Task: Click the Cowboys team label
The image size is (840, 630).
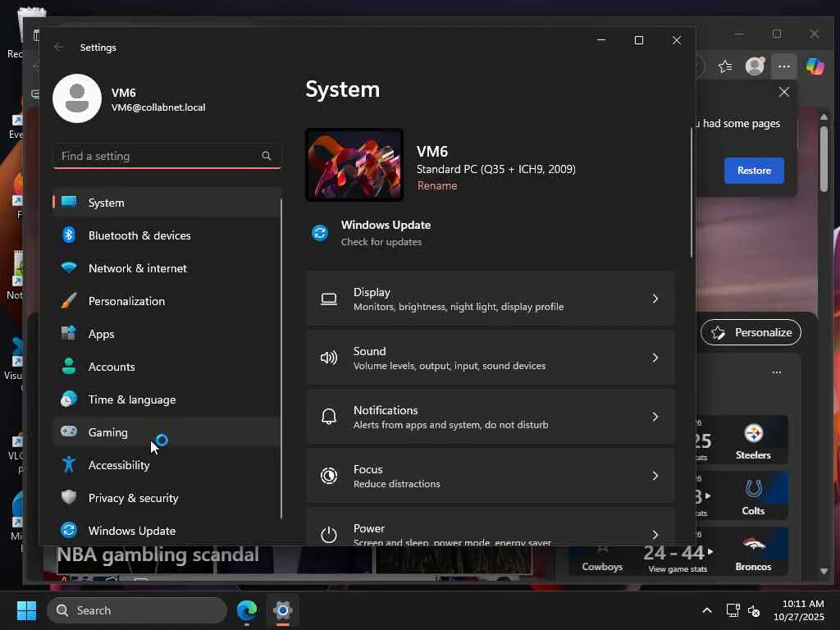Action: tap(602, 567)
